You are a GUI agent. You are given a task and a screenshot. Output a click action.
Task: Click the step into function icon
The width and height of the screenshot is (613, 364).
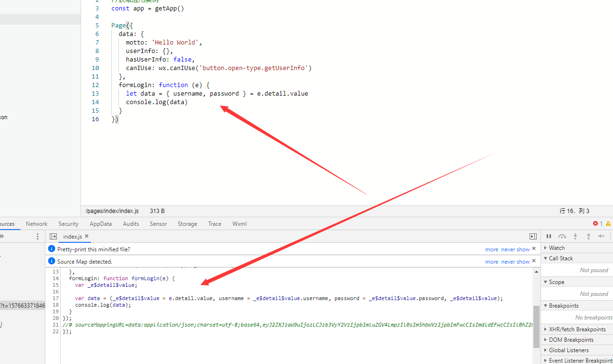575,236
